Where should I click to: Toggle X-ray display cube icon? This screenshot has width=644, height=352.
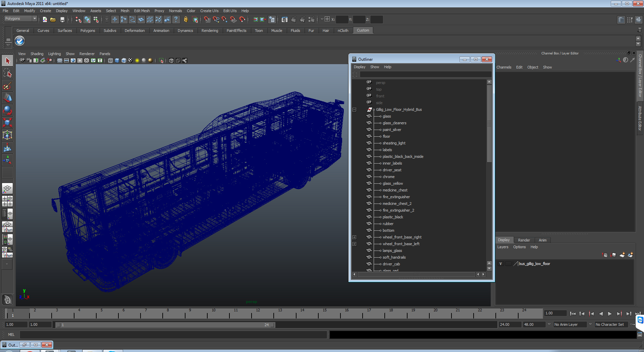(x=171, y=60)
